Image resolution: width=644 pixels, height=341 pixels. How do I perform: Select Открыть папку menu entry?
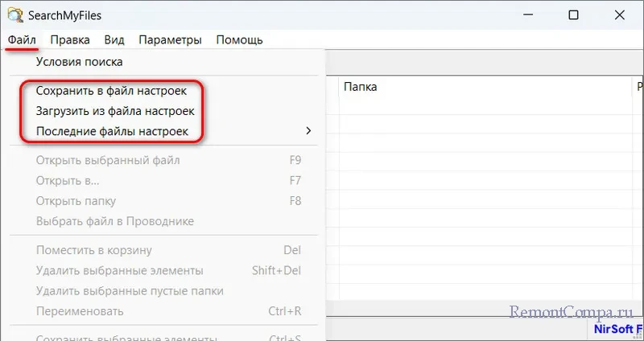tap(76, 200)
